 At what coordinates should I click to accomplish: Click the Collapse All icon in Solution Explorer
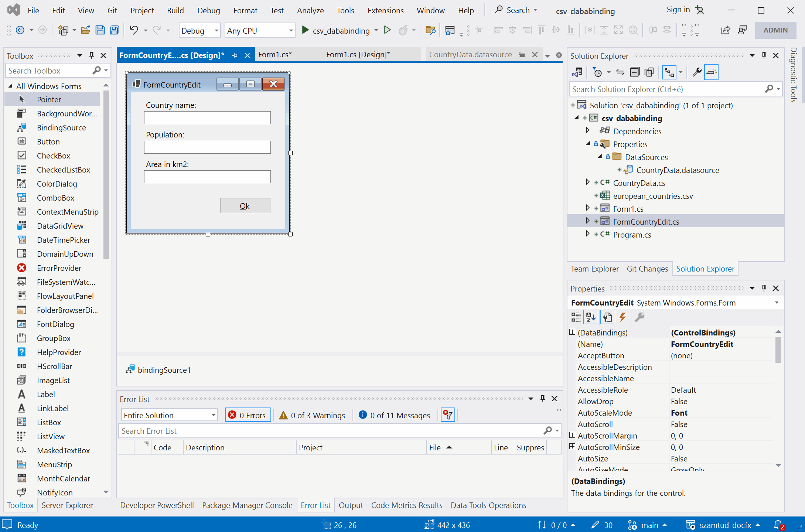click(x=635, y=72)
